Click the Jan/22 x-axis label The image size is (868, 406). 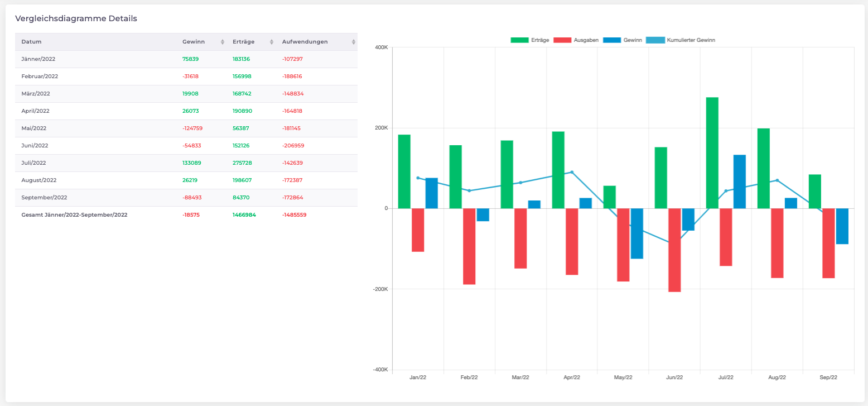(x=418, y=378)
